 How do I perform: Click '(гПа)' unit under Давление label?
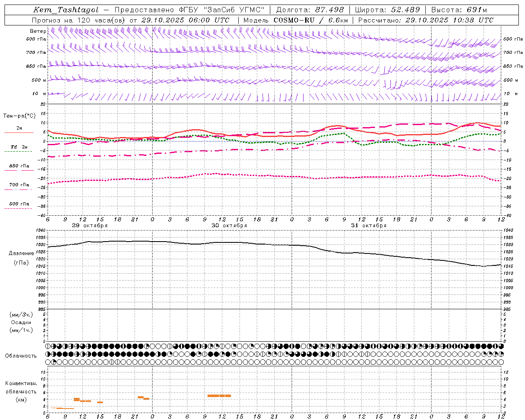(x=21, y=263)
